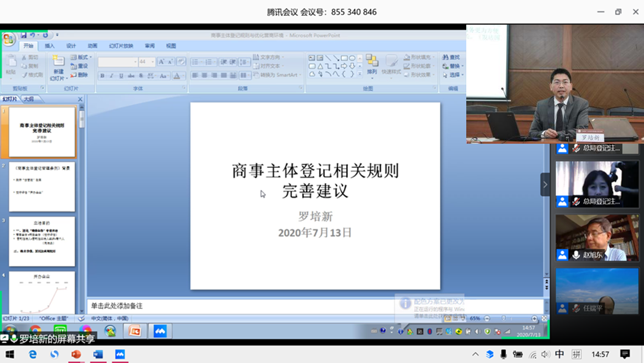The width and height of the screenshot is (644, 363).
Task: Open the Aa change case dropdown
Action: point(163,76)
